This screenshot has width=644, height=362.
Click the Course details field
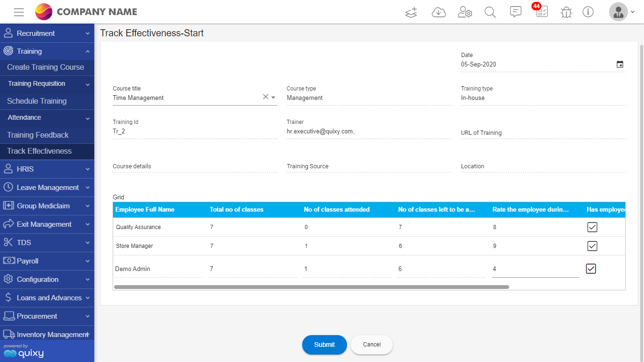point(195,166)
